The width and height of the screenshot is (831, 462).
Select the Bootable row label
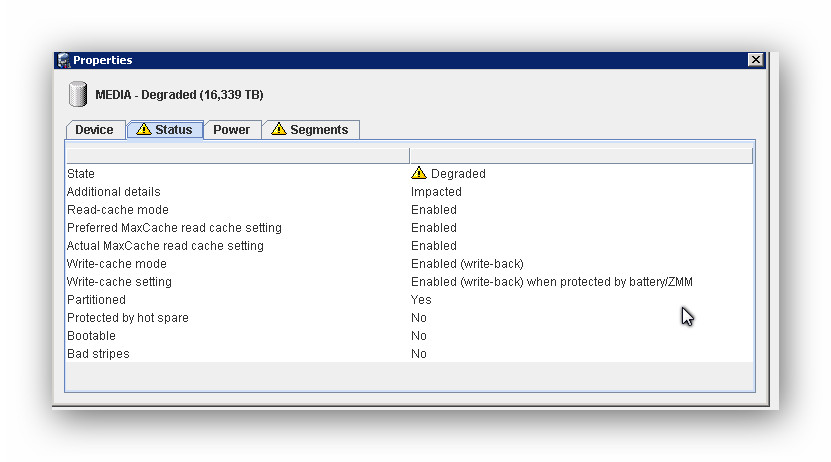tap(91, 336)
